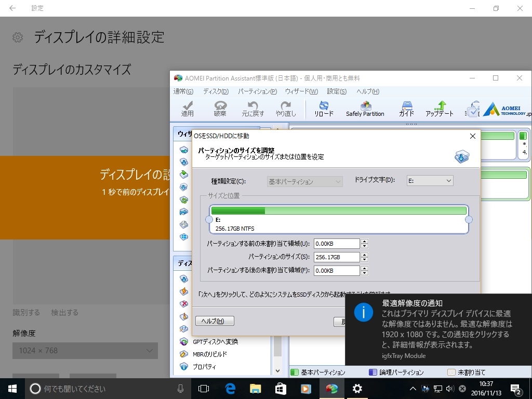
Task: Open the Action Center notification icon
Action: tap(516, 389)
